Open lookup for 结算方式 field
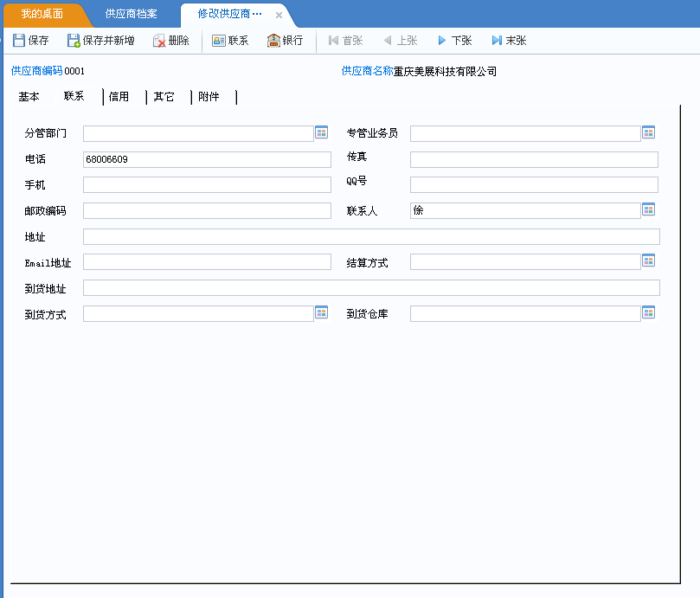The width and height of the screenshot is (700, 598). [649, 260]
